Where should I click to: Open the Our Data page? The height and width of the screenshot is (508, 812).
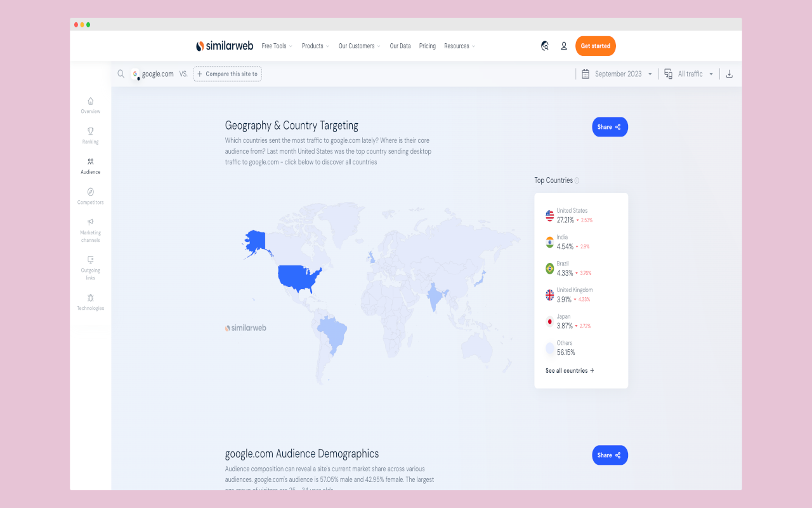click(400, 46)
